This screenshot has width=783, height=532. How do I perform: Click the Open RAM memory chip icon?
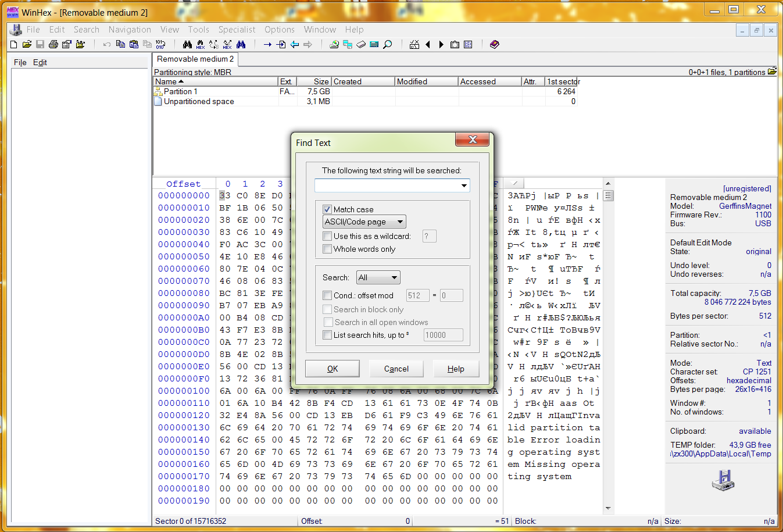[361, 44]
